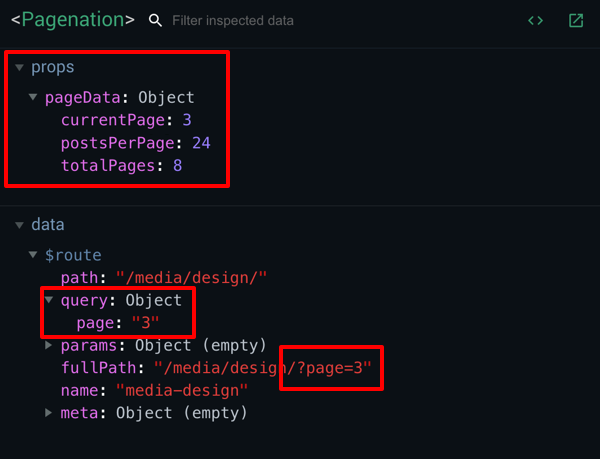The width and height of the screenshot is (600, 459).
Task: Collapse the data section triangle
Action: click(x=20, y=225)
